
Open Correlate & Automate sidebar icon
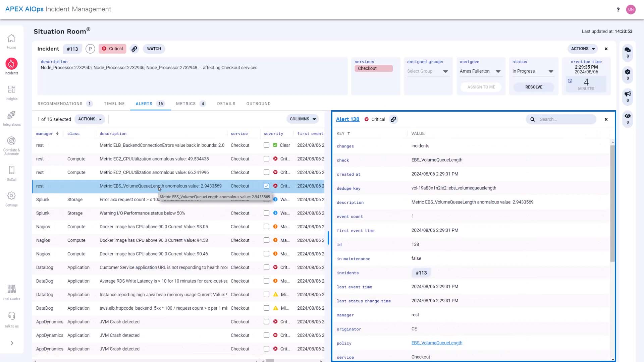pos(11,141)
